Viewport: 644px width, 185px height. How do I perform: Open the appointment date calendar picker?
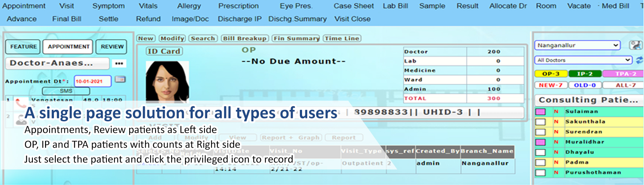[x=120, y=80]
